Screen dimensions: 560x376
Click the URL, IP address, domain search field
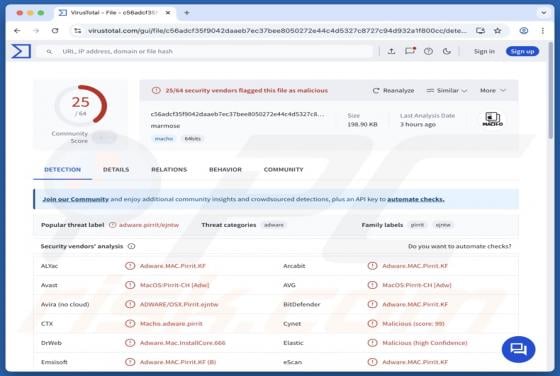[205, 51]
